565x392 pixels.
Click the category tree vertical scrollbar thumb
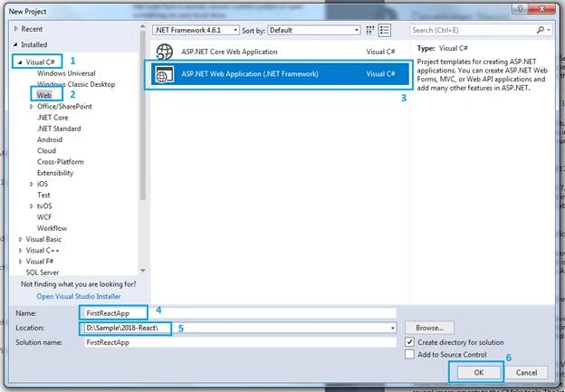tap(143, 115)
